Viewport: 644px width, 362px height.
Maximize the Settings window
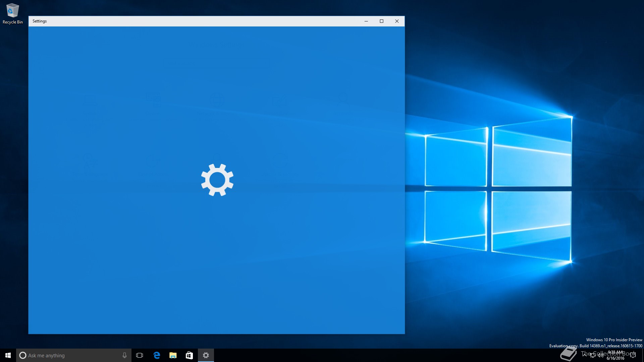[381, 21]
